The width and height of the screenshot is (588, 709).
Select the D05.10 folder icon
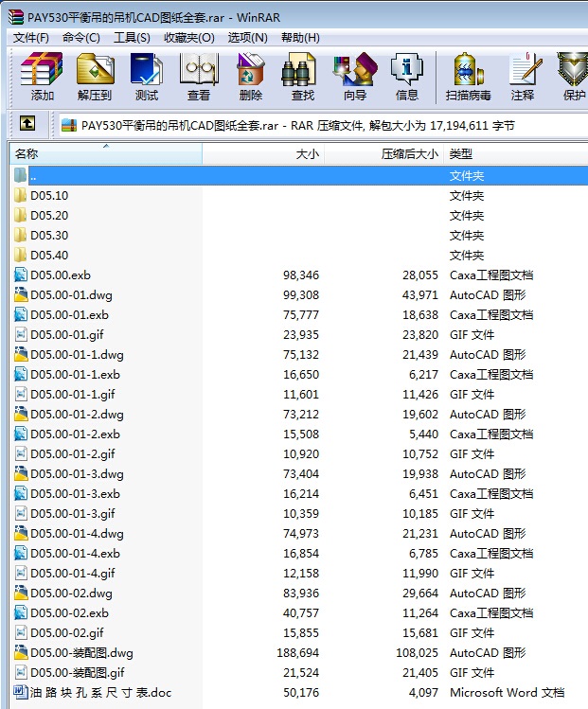[20, 195]
